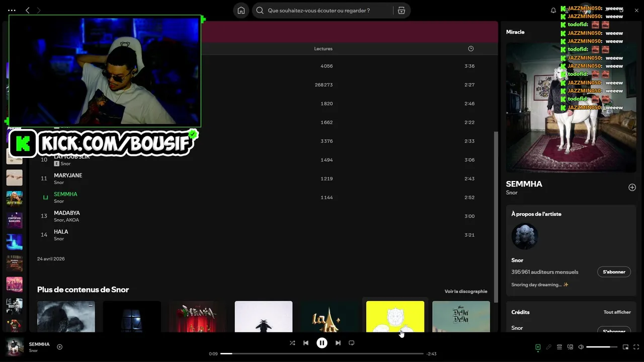Open 'Tout afficher' in the Crédits section
This screenshot has width=644, height=362.
[x=617, y=312]
